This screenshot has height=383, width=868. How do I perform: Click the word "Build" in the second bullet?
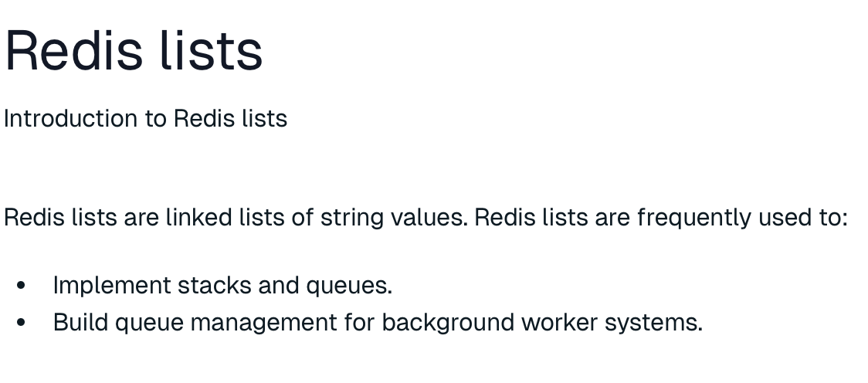coord(80,322)
